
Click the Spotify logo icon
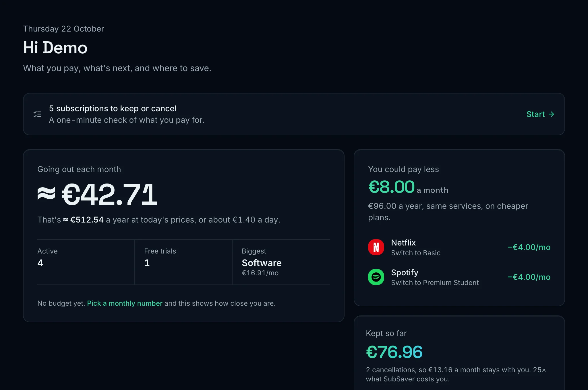[376, 277]
